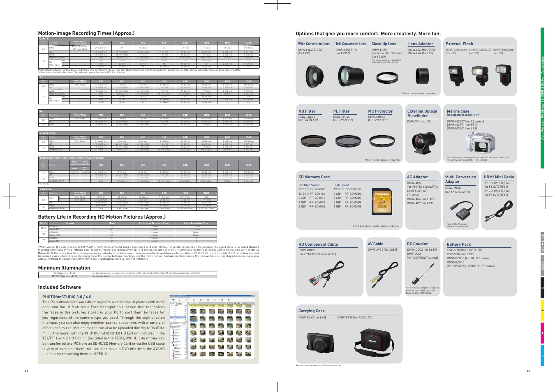Viewport: 555px width, 392px height.
Task: Click page number 44
Action: (x=27, y=371)
